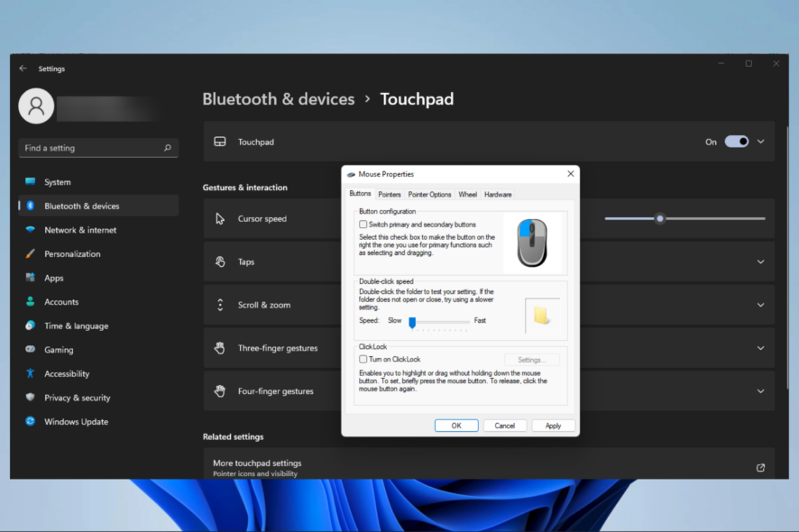Click the Cursor speed slider handle
799x532 pixels.
pos(660,218)
